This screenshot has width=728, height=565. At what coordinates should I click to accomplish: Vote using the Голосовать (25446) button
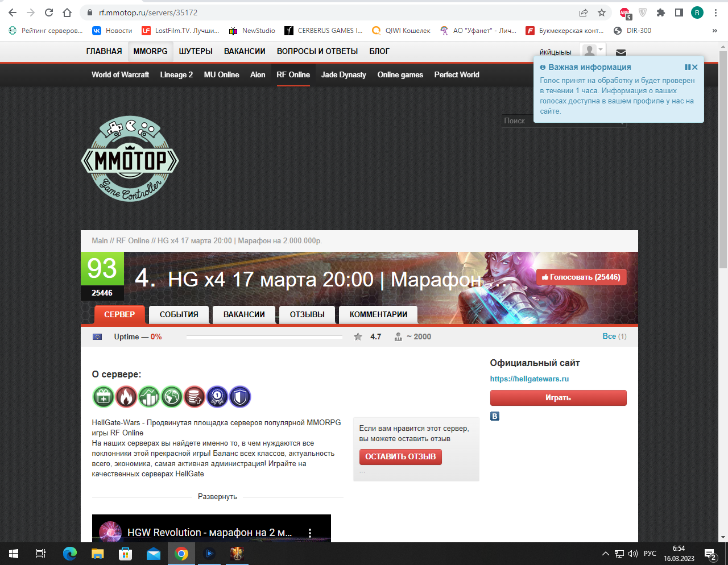pos(581,277)
